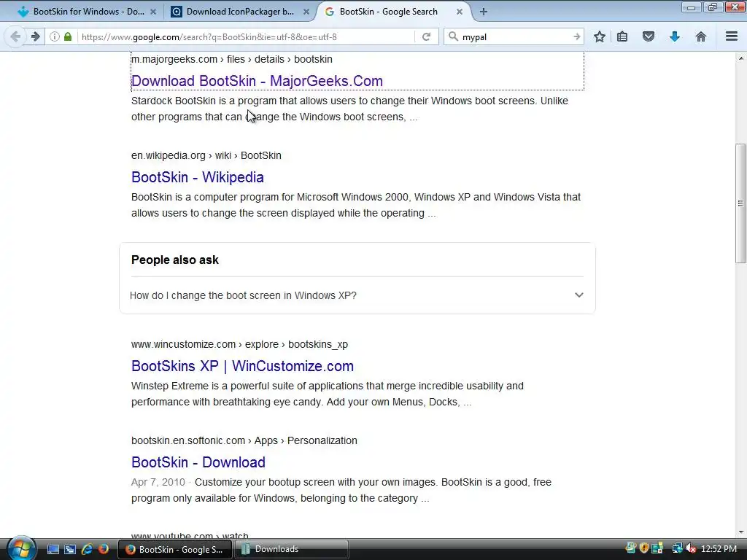
Task: Close the BootSkin for Windows tab
Action: (x=153, y=12)
